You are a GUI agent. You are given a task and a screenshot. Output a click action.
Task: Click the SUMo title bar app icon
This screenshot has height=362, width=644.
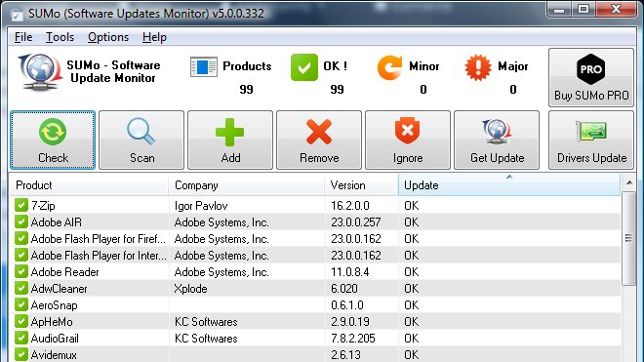point(18,15)
